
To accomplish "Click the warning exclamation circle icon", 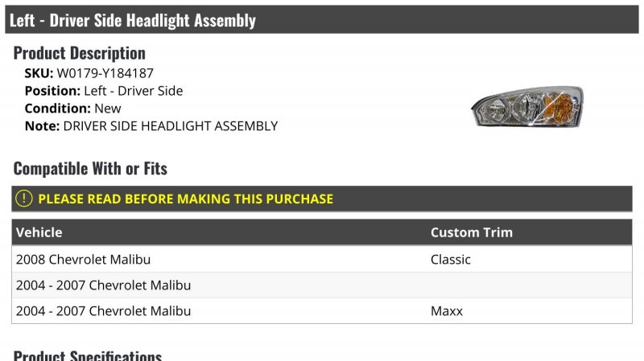I will 24,199.
